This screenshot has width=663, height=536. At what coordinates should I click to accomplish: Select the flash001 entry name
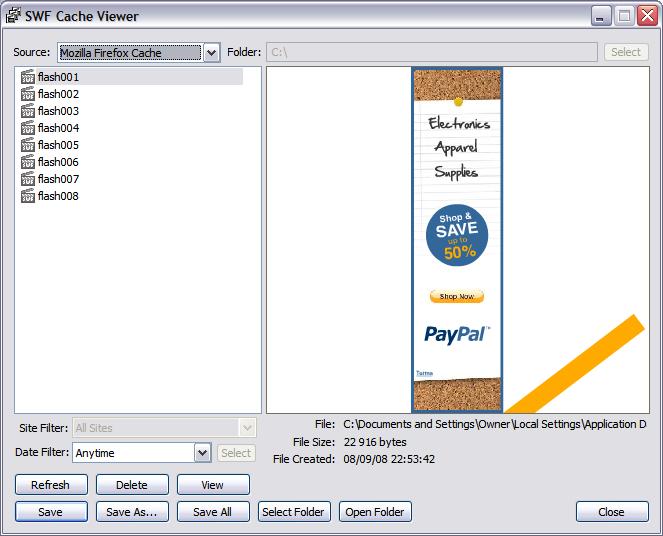tap(58, 77)
